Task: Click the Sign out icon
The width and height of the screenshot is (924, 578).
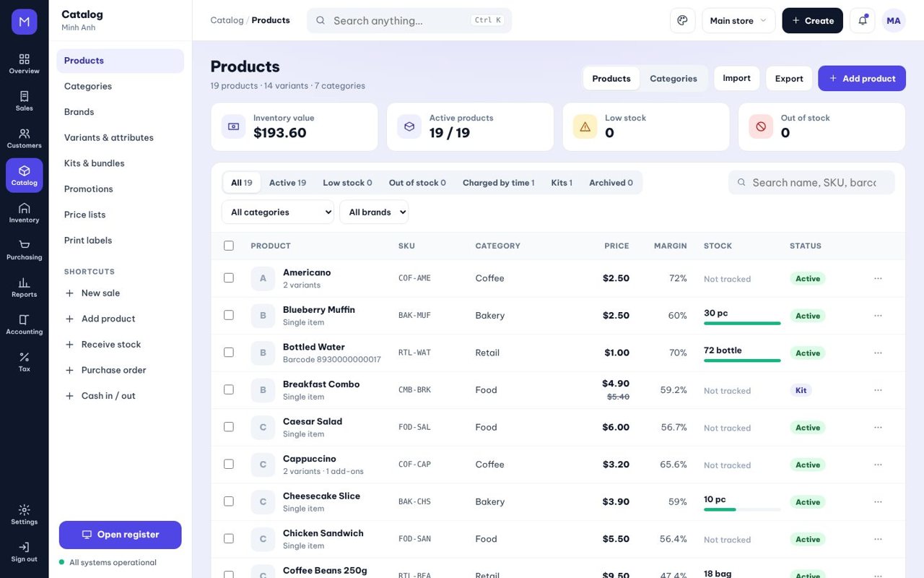Action: (25, 552)
